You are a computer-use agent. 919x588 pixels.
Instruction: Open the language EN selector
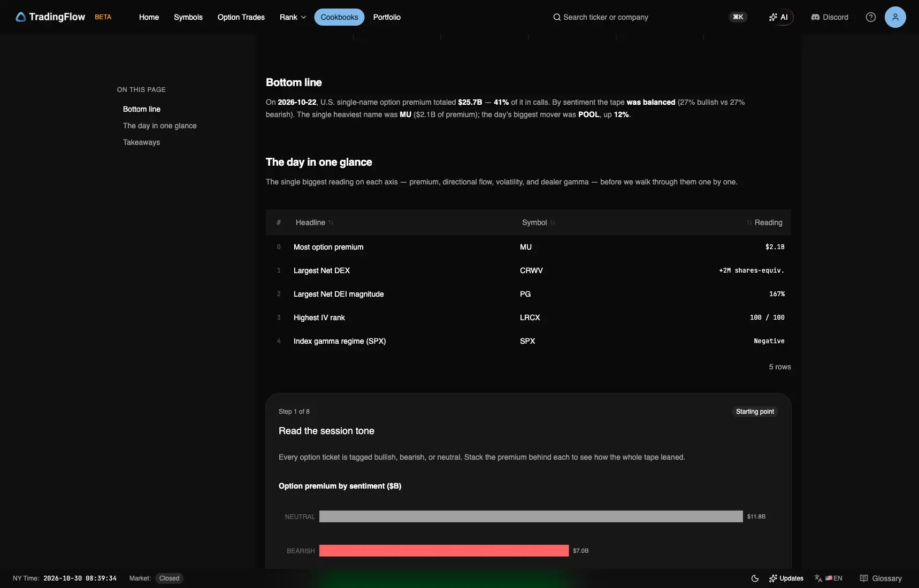829,578
